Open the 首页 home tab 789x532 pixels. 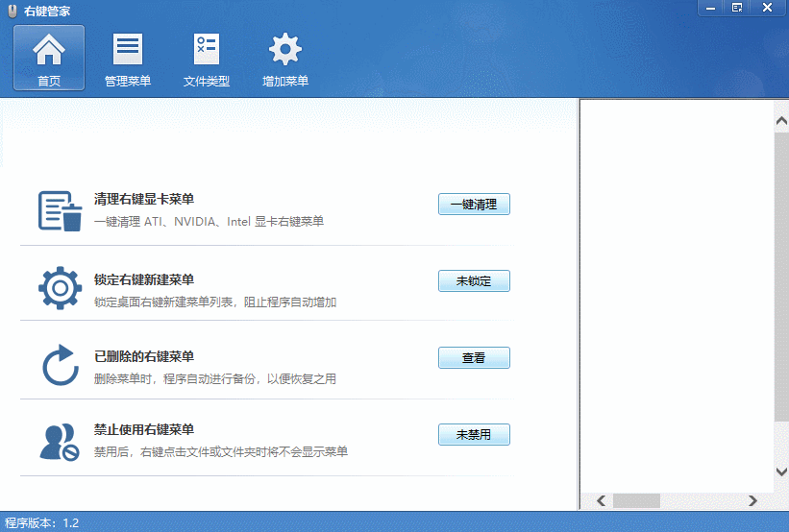pos(49,58)
